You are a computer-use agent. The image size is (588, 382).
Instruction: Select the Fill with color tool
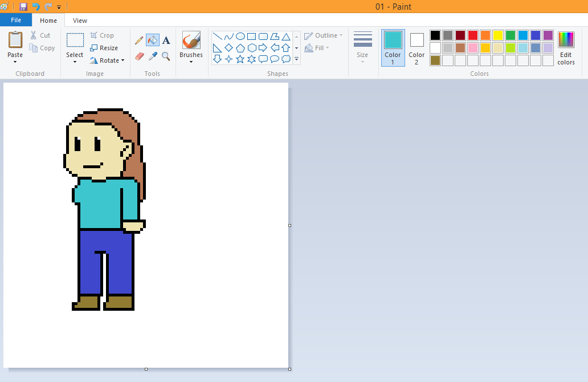click(x=152, y=40)
